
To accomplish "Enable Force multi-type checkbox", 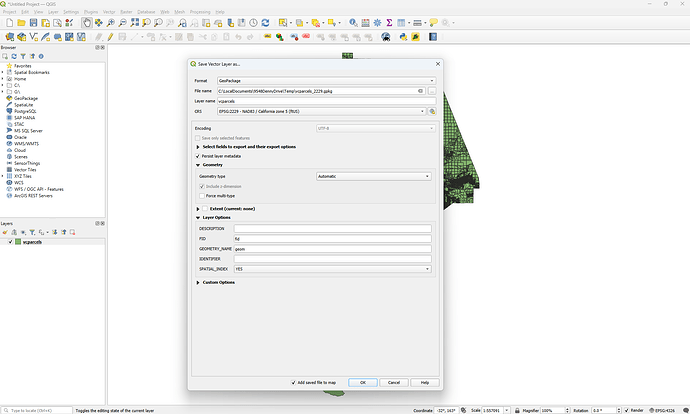I will [x=202, y=195].
